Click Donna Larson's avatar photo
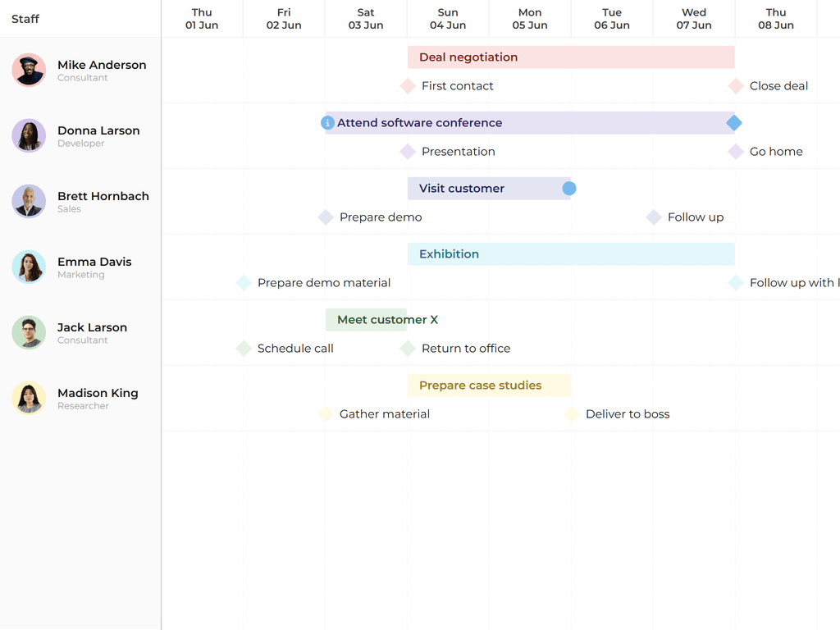840x630 pixels. click(29, 135)
